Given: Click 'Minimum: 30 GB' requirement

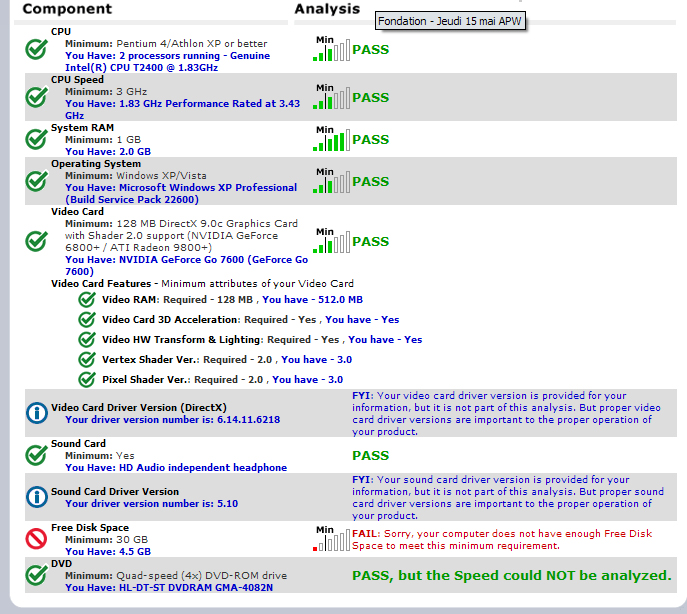Looking at the screenshot, I should pos(106,539).
